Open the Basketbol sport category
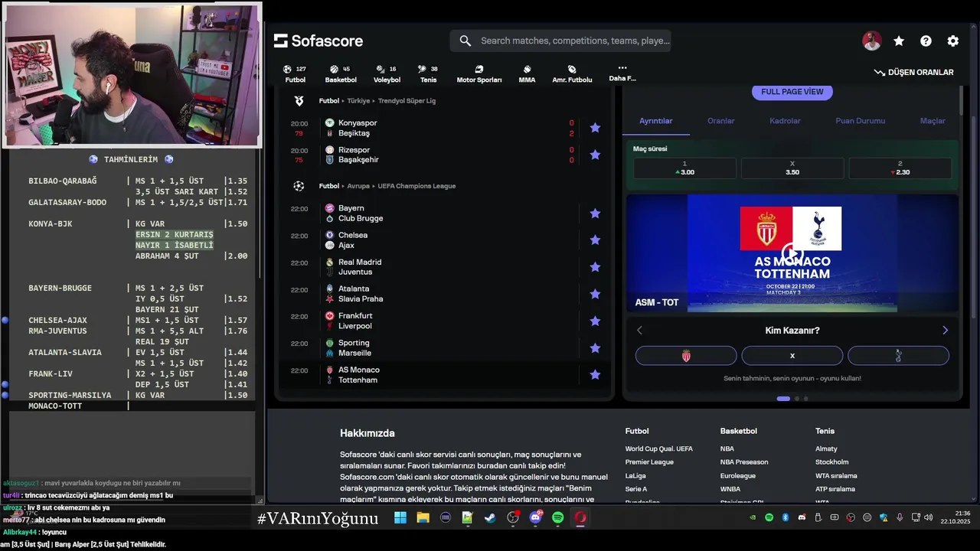Image resolution: width=980 pixels, height=551 pixels. click(341, 74)
